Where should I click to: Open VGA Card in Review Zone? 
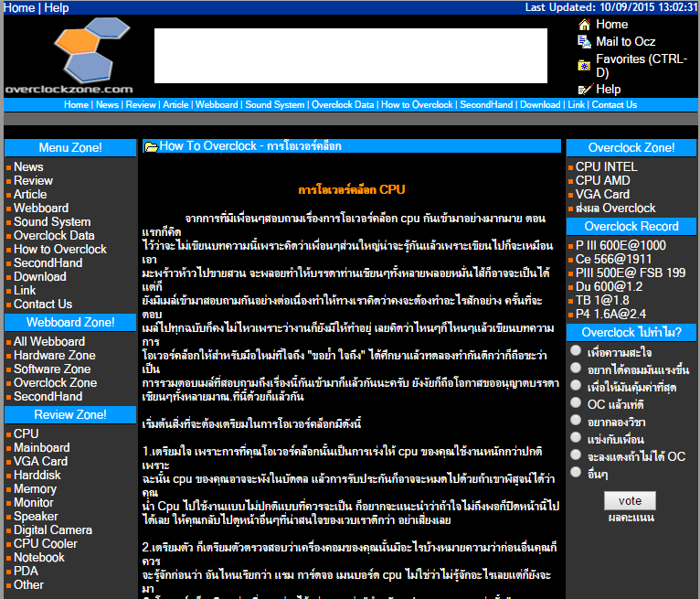40,462
